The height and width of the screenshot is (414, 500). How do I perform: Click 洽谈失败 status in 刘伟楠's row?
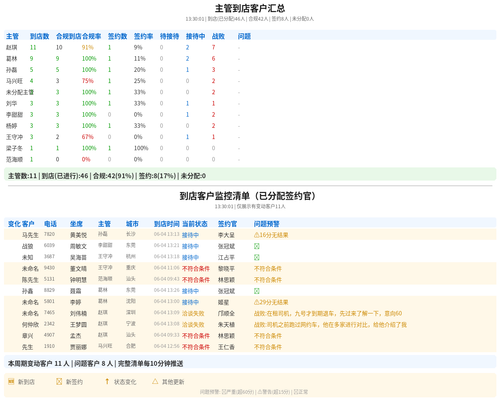tap(193, 314)
